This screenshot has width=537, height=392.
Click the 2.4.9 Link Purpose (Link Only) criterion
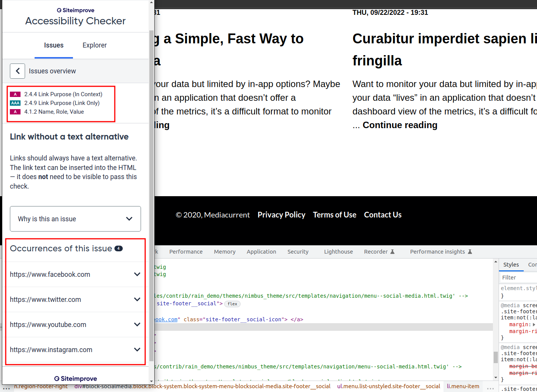(x=62, y=103)
